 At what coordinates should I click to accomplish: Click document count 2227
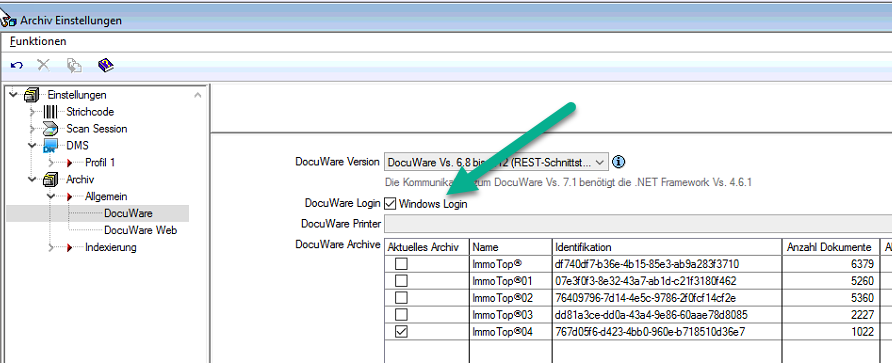coord(862,315)
